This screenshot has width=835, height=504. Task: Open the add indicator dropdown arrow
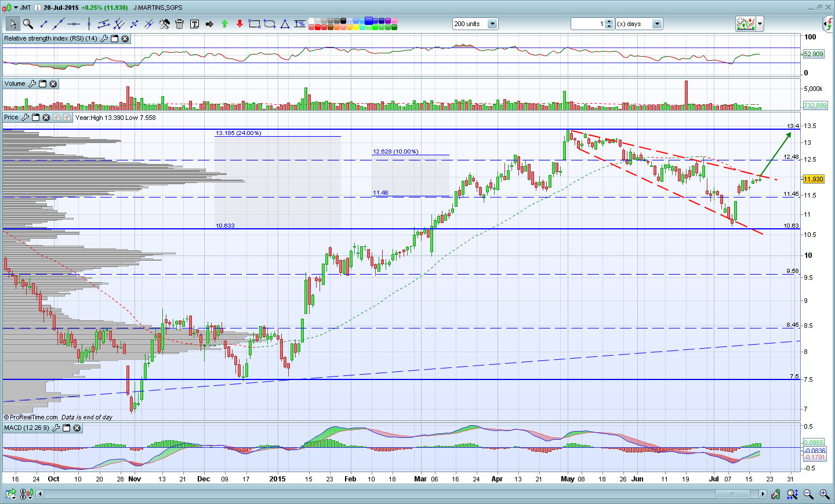(760, 24)
